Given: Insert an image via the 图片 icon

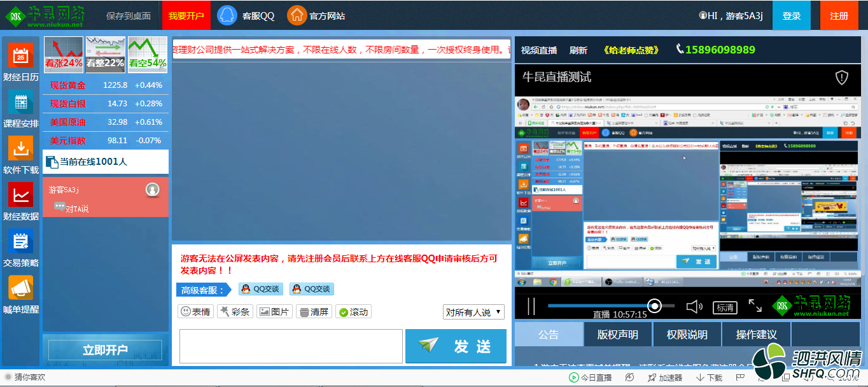Looking at the screenshot, I should (274, 311).
